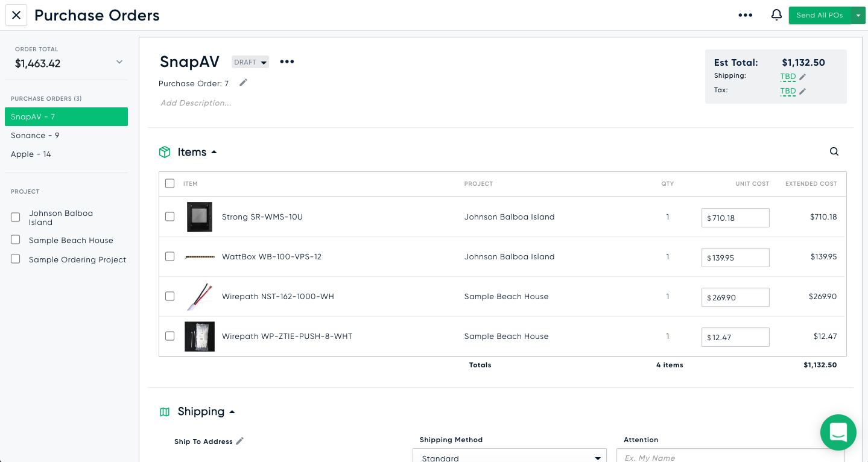Click the WattBox WB-100-VPS-12 item name
The height and width of the screenshot is (462, 868).
271,257
